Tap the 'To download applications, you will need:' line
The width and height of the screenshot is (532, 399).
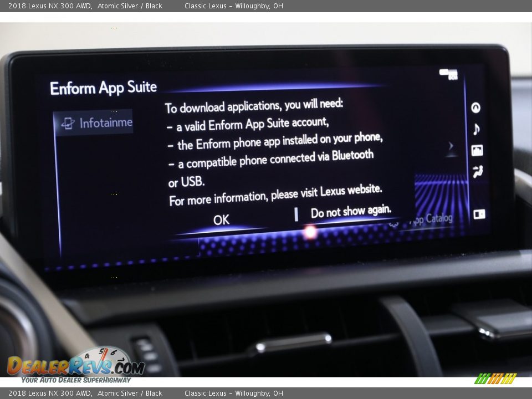pyautogui.click(x=254, y=106)
